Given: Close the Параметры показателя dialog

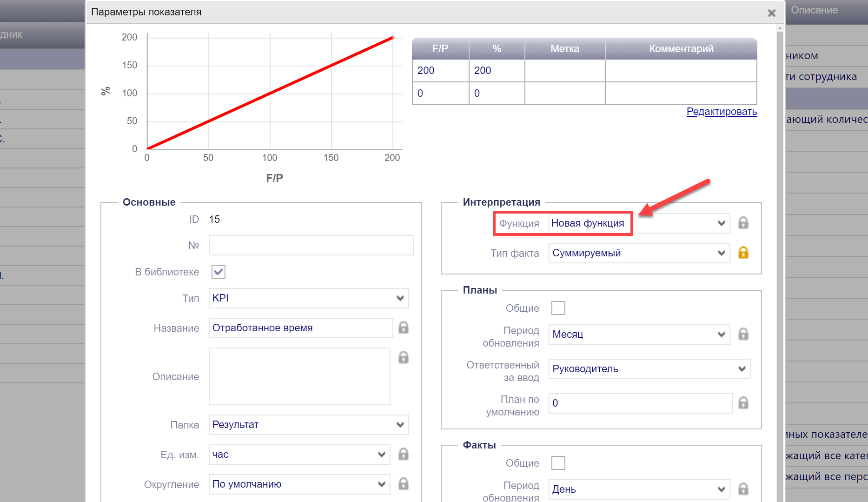Looking at the screenshot, I should click(x=771, y=13).
